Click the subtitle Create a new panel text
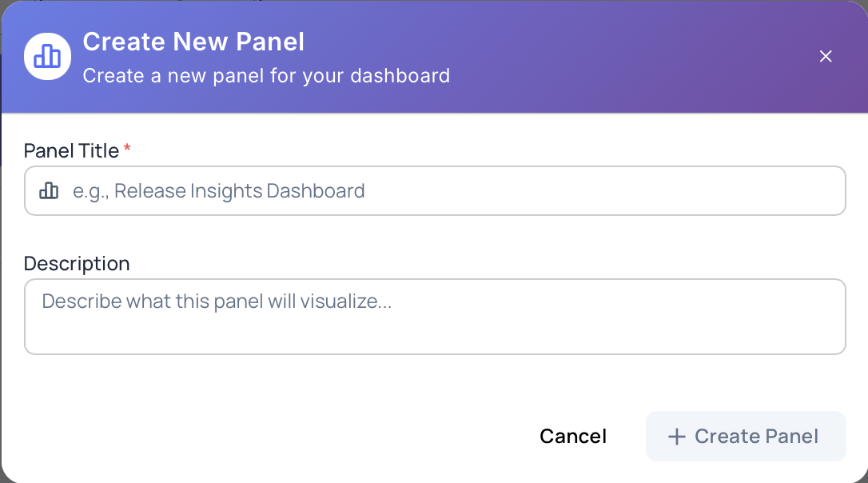The image size is (868, 483). (x=265, y=75)
